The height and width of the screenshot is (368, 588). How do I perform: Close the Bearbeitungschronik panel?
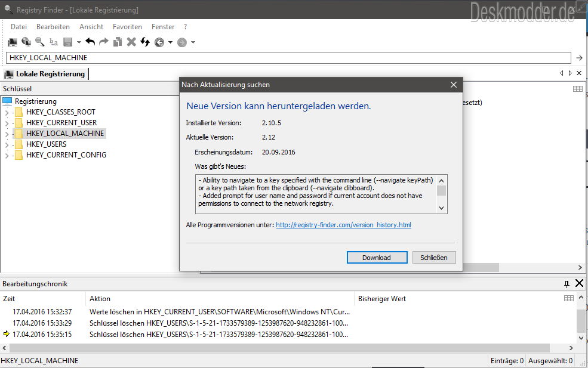tap(580, 283)
